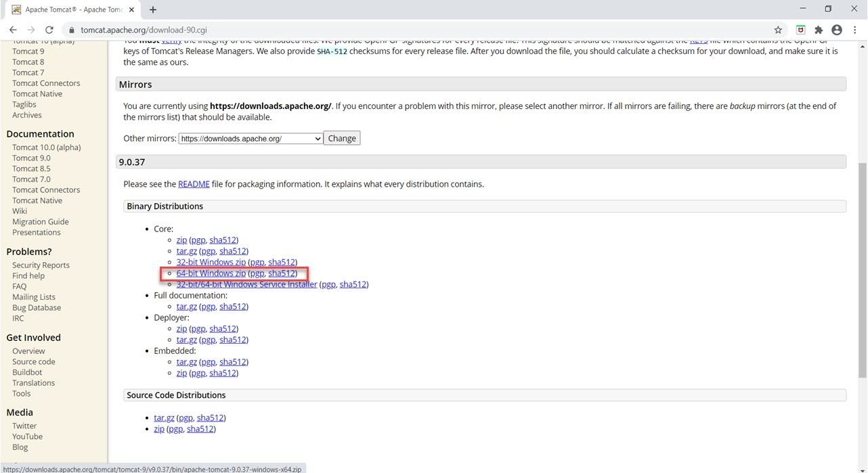The width and height of the screenshot is (868, 473).
Task: Open Twitter under Media
Action: click(x=24, y=426)
